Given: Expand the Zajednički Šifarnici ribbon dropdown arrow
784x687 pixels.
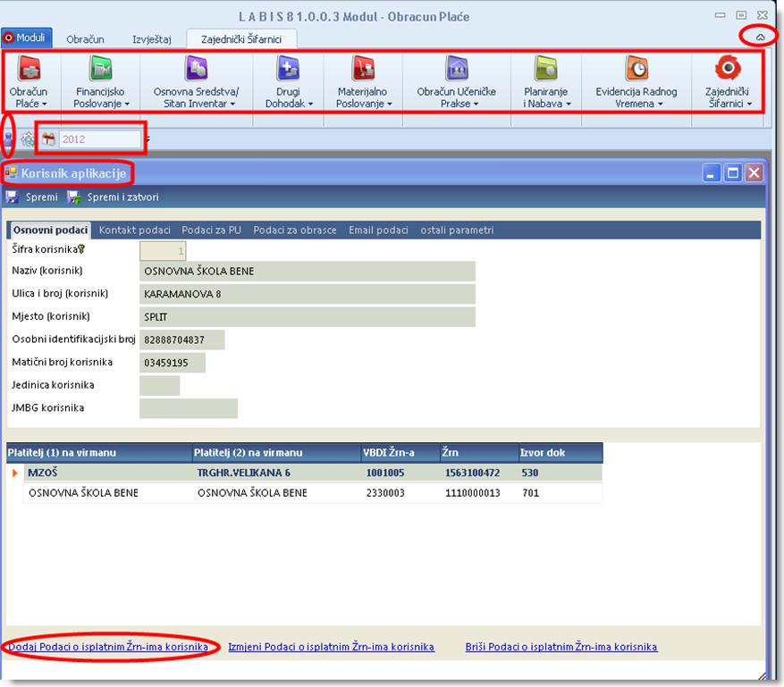Looking at the screenshot, I should coord(749,104).
